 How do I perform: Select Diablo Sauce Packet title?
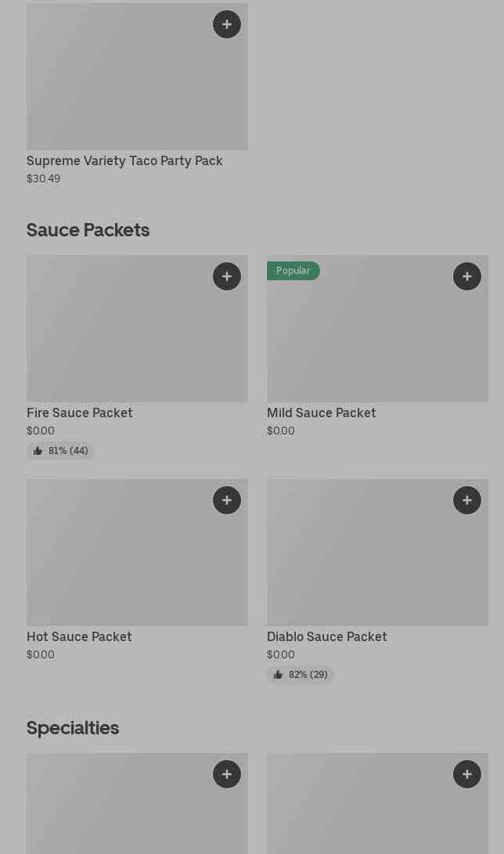(326, 637)
